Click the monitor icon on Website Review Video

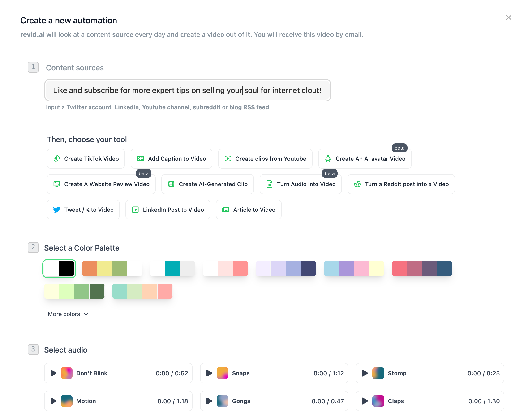coord(56,184)
